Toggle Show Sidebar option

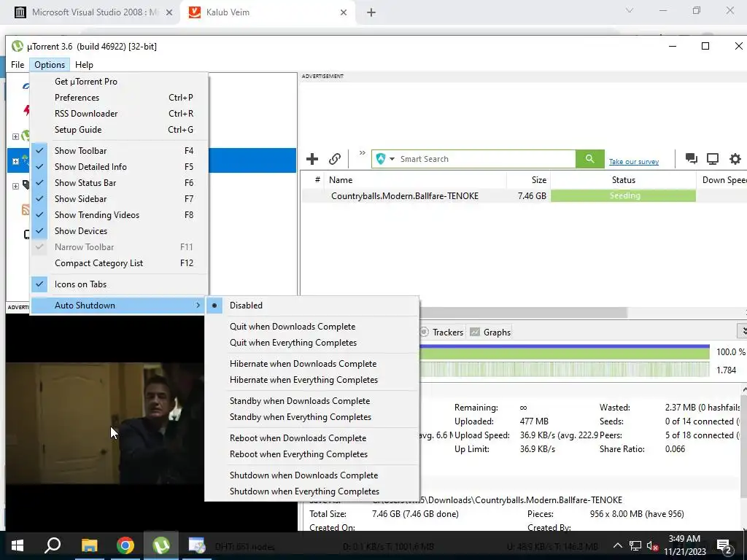[120, 199]
